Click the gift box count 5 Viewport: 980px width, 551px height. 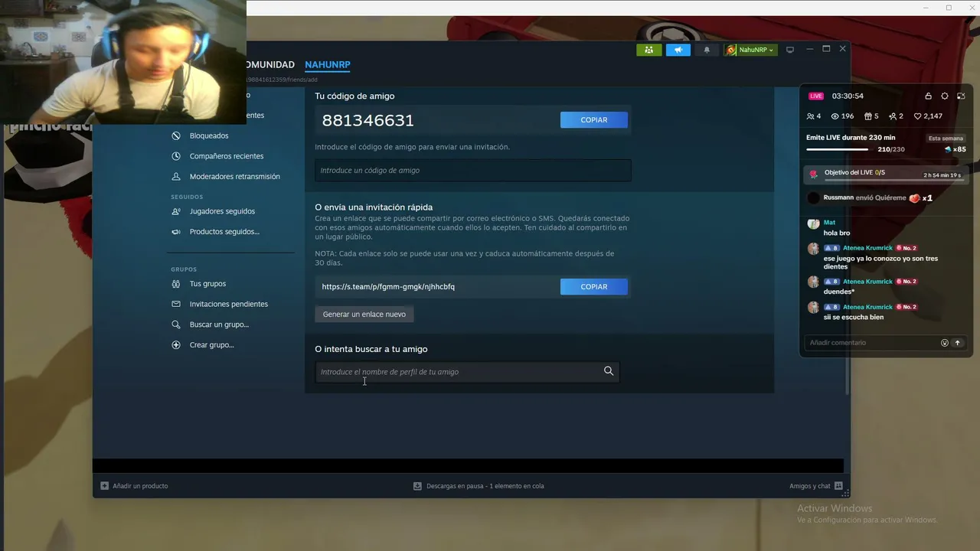pyautogui.click(x=871, y=116)
